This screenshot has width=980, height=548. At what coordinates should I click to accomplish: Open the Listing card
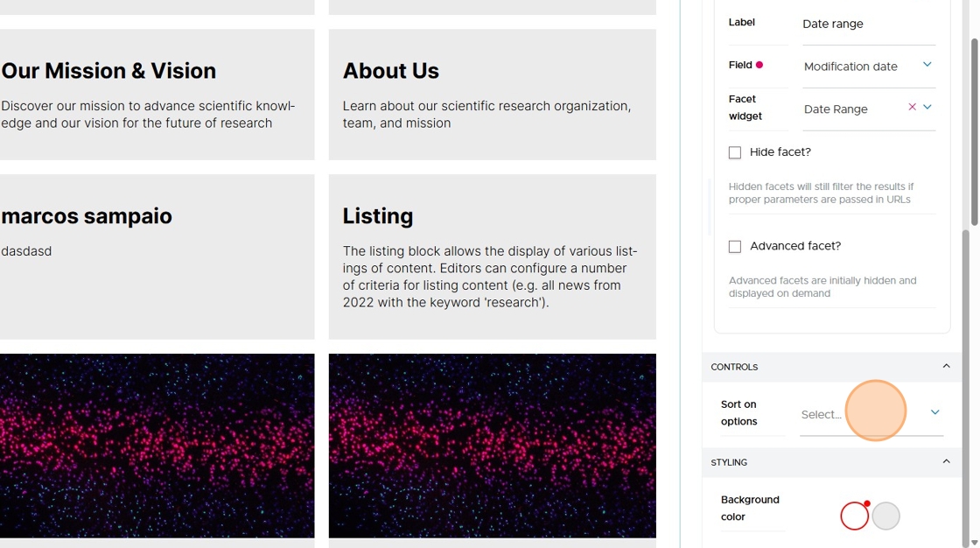493,256
